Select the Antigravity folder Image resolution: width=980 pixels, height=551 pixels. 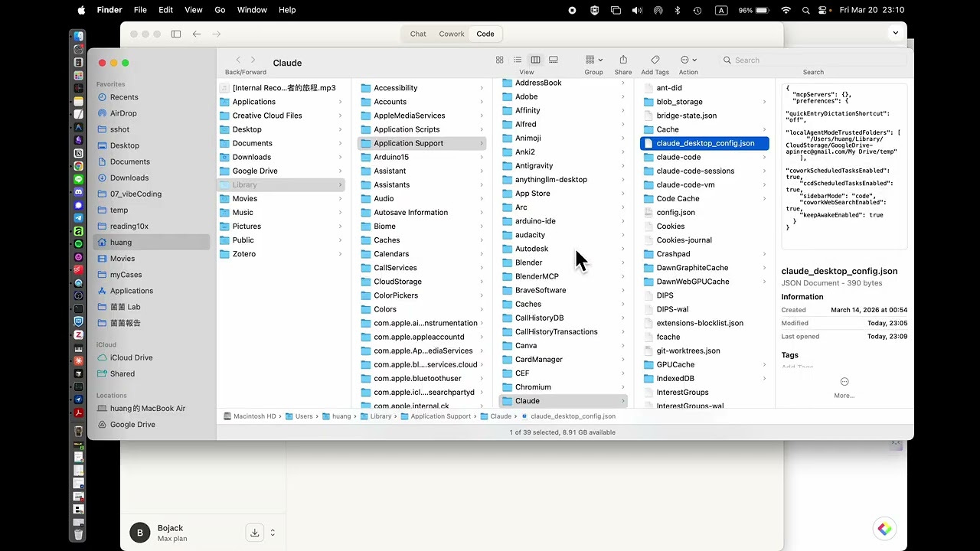point(534,165)
